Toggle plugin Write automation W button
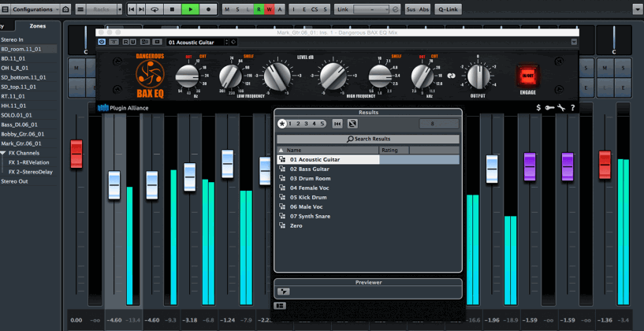The height and width of the screenshot is (331, 644). [x=132, y=42]
